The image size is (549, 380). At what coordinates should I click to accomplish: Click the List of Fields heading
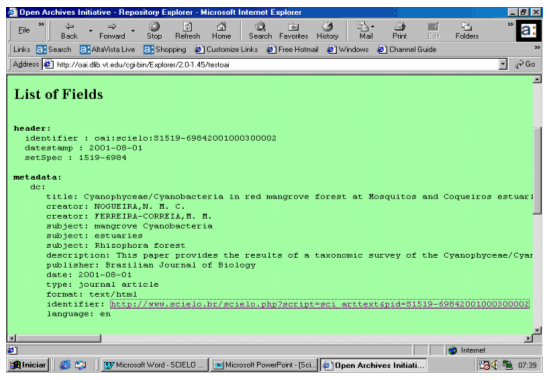58,94
